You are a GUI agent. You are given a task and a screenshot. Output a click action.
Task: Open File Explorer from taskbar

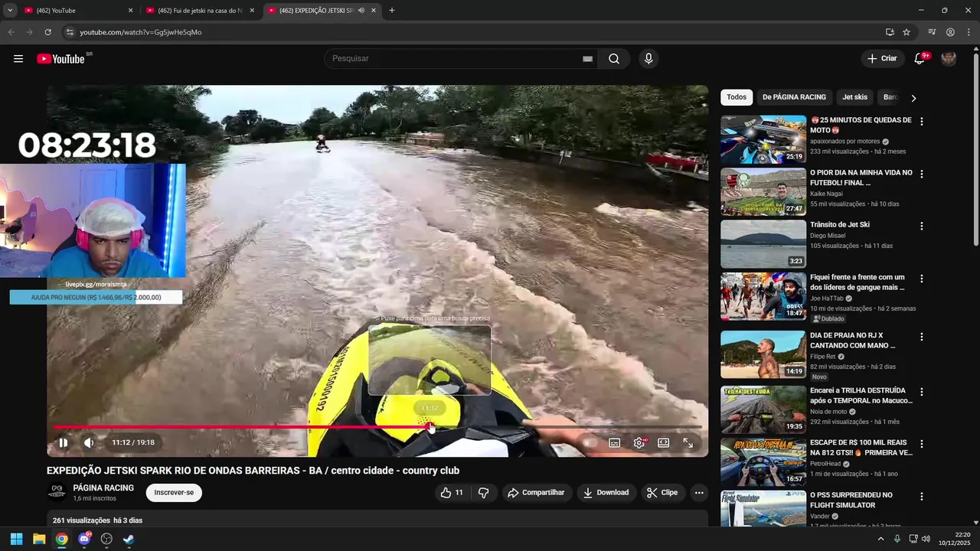(x=39, y=539)
